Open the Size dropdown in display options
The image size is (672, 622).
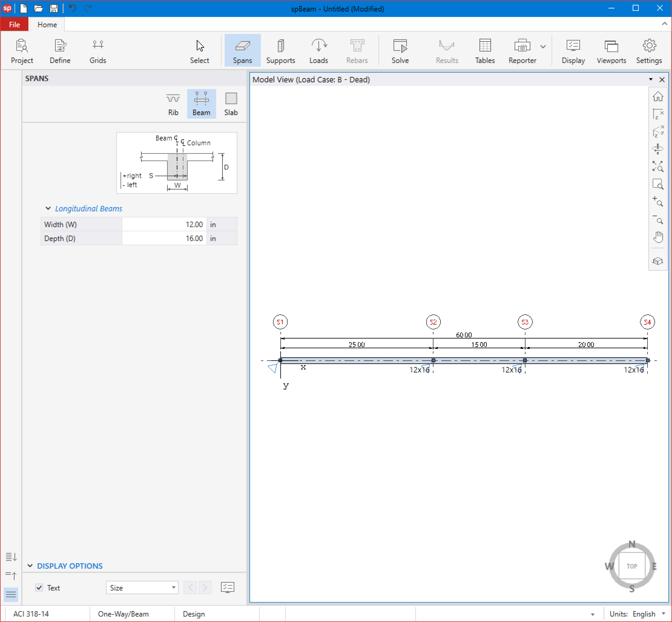tap(142, 588)
